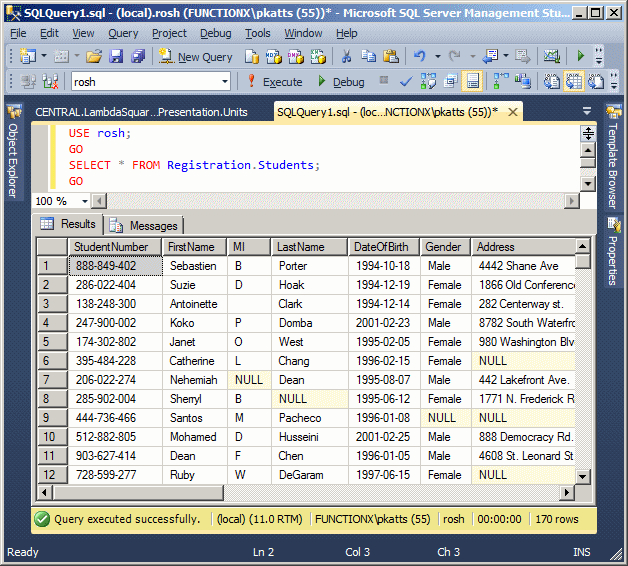The width and height of the screenshot is (628, 566).
Task: Click the editor split bar handle
Action: (x=588, y=133)
